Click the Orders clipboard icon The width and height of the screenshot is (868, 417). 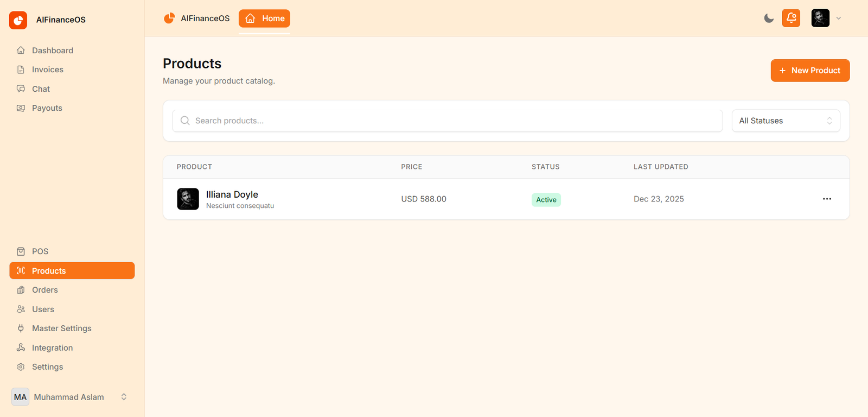point(21,290)
